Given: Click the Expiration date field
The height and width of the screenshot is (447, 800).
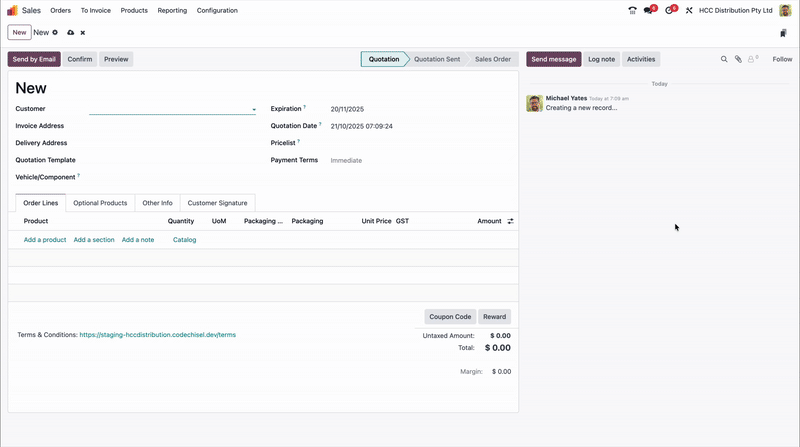Looking at the screenshot, I should tap(420, 109).
